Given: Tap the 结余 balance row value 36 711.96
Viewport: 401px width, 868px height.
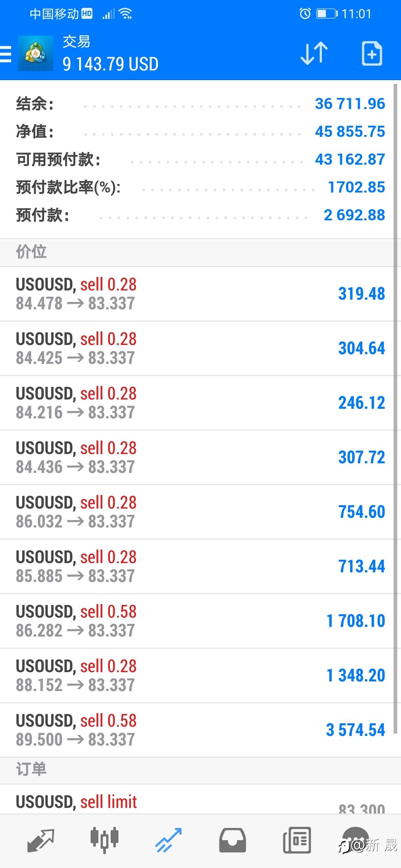Looking at the screenshot, I should pos(350,104).
